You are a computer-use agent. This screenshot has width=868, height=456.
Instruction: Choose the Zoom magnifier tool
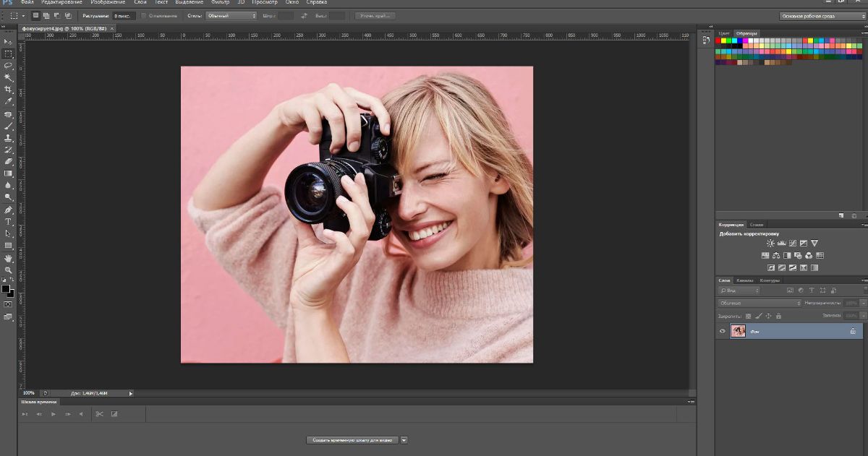[x=9, y=270]
